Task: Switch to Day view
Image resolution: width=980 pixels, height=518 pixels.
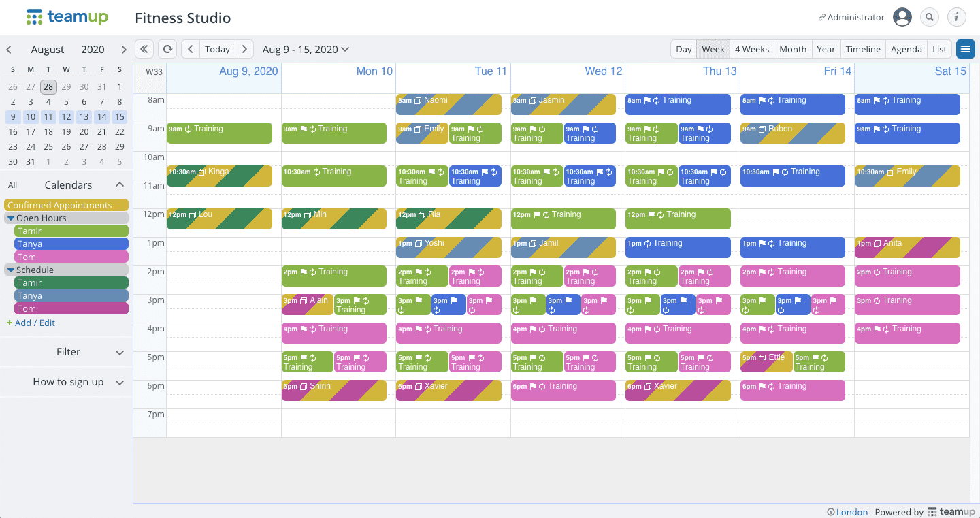Action: pos(684,49)
